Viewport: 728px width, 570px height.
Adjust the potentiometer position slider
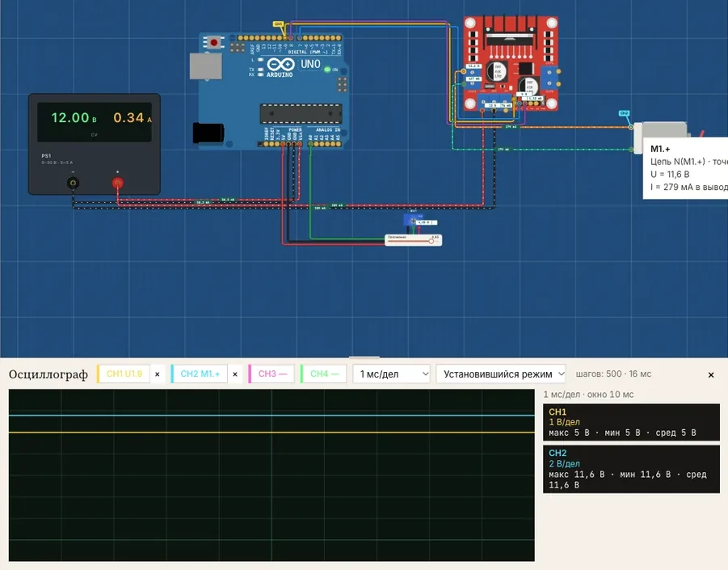[413, 241]
